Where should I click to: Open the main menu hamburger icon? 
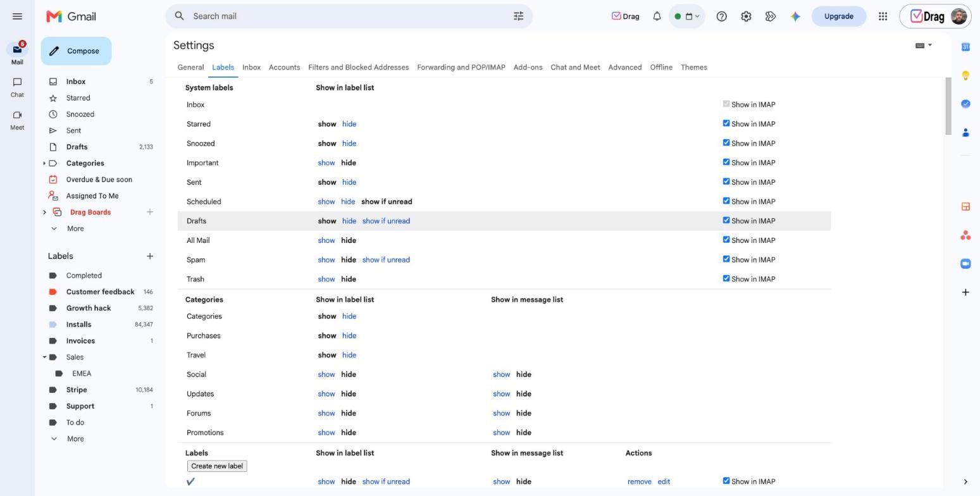point(17,16)
